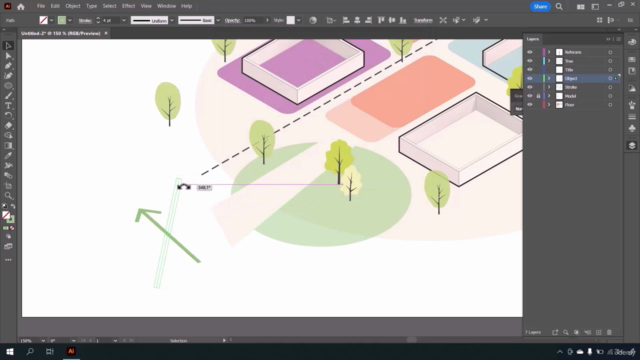The height and width of the screenshot is (360, 640).
Task: Switch to the Layers panel tab
Action: coord(533,39)
